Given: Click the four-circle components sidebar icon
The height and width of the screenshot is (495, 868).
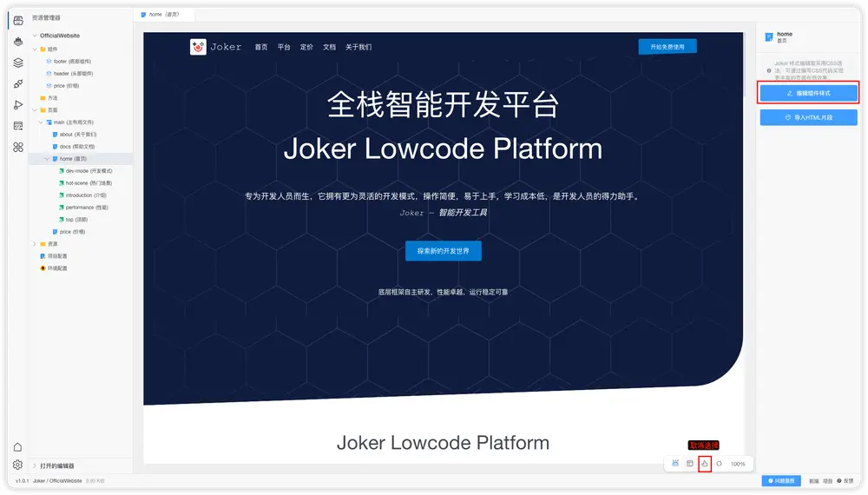Looking at the screenshot, I should pyautogui.click(x=18, y=147).
